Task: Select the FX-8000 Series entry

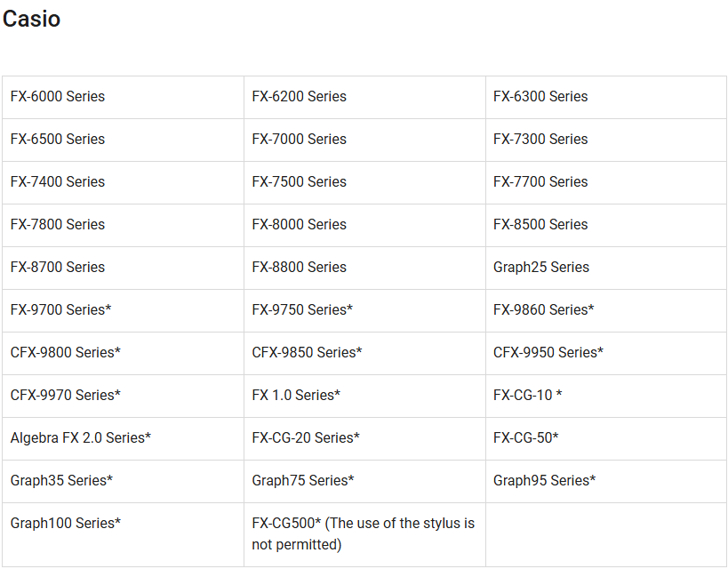Action: pos(300,225)
